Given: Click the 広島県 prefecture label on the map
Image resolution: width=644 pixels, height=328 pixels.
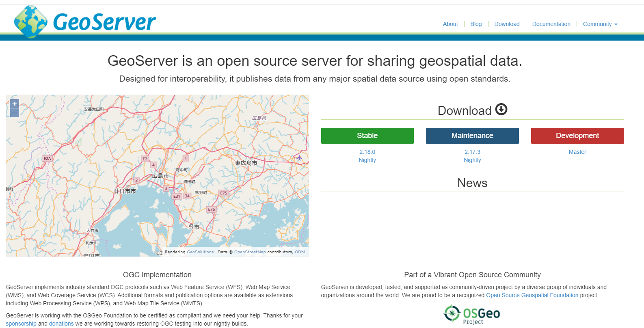Looking at the screenshot, I should click(259, 118).
